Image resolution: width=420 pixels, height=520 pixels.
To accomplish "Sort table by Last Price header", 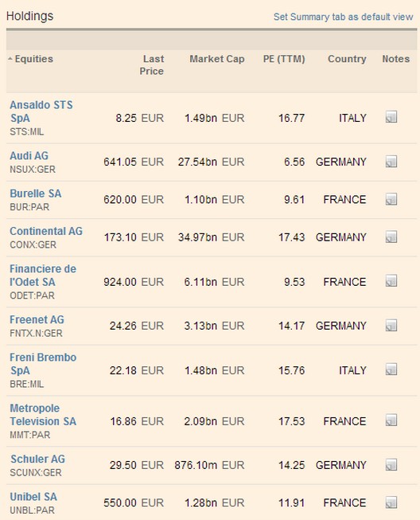I will pos(152,65).
